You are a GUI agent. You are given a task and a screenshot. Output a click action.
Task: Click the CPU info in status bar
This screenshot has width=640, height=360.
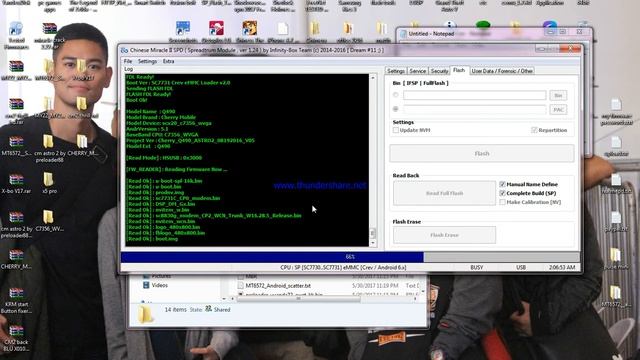[343, 267]
